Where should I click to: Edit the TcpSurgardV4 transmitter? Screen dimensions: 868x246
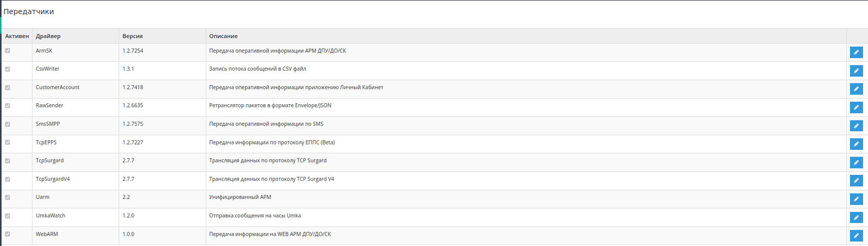pyautogui.click(x=856, y=180)
